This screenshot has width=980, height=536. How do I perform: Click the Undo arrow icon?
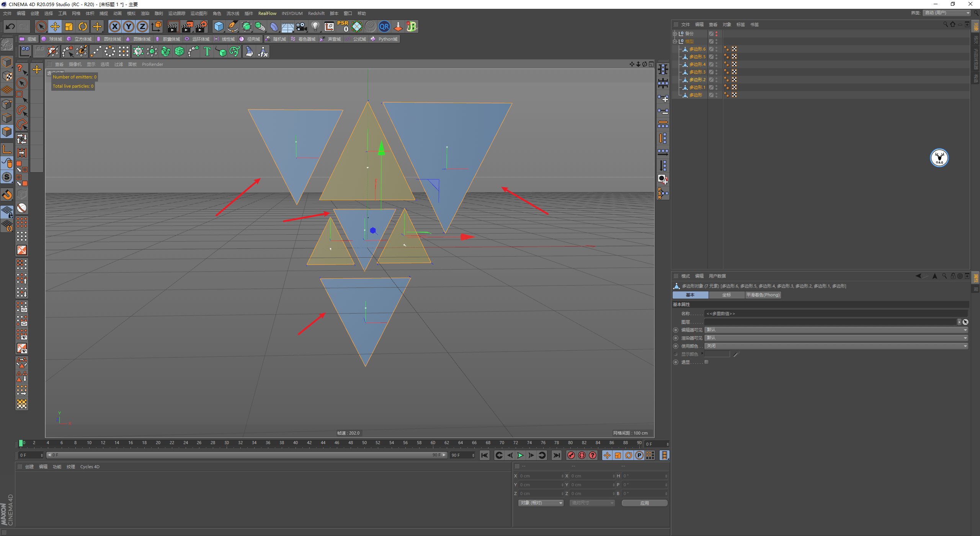(x=10, y=26)
